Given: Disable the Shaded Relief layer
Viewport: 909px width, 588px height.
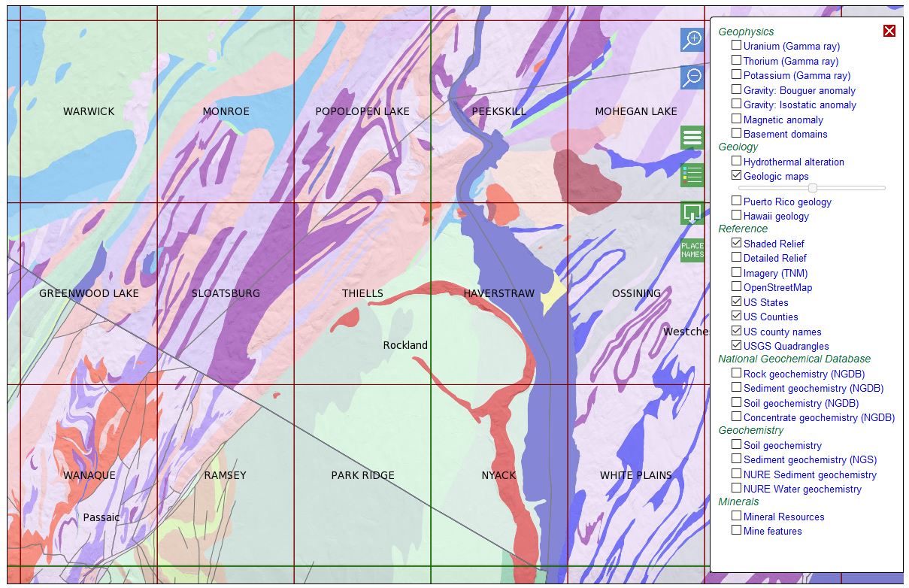Looking at the screenshot, I should point(735,243).
